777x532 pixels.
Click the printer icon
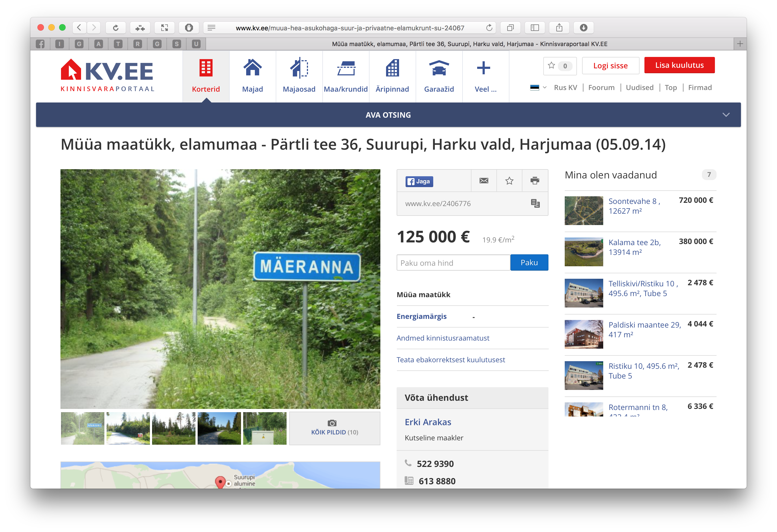click(535, 181)
